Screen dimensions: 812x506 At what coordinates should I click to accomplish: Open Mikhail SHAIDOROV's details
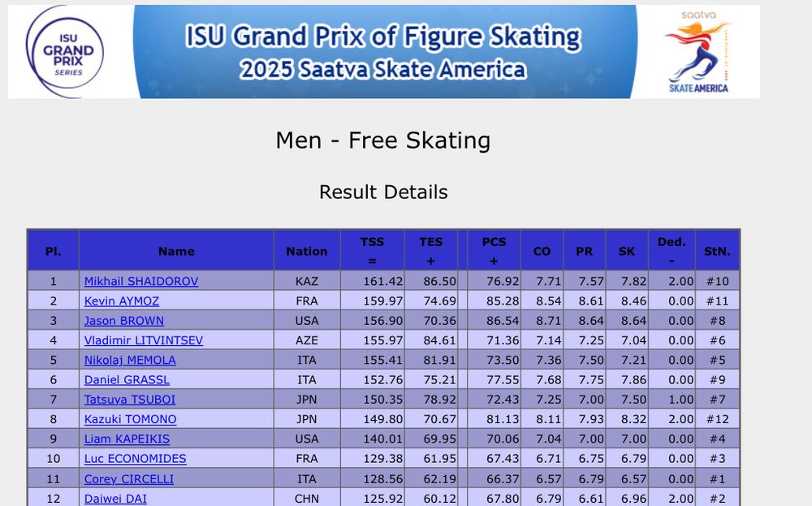tap(141, 281)
